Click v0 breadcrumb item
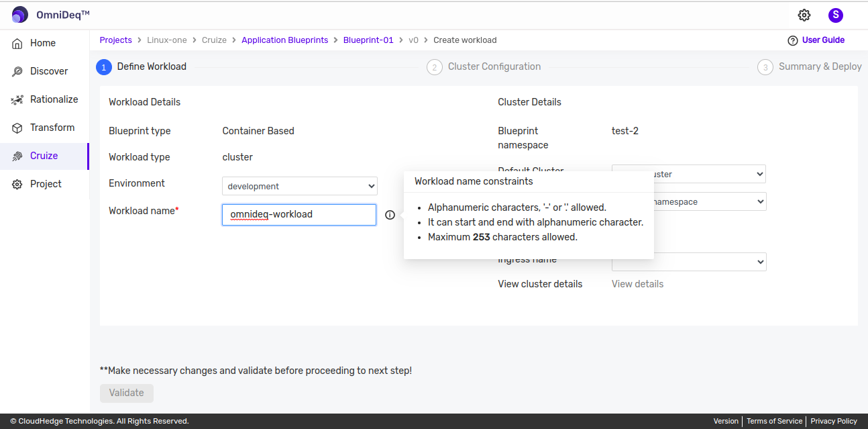This screenshot has width=868, height=429. (x=413, y=40)
